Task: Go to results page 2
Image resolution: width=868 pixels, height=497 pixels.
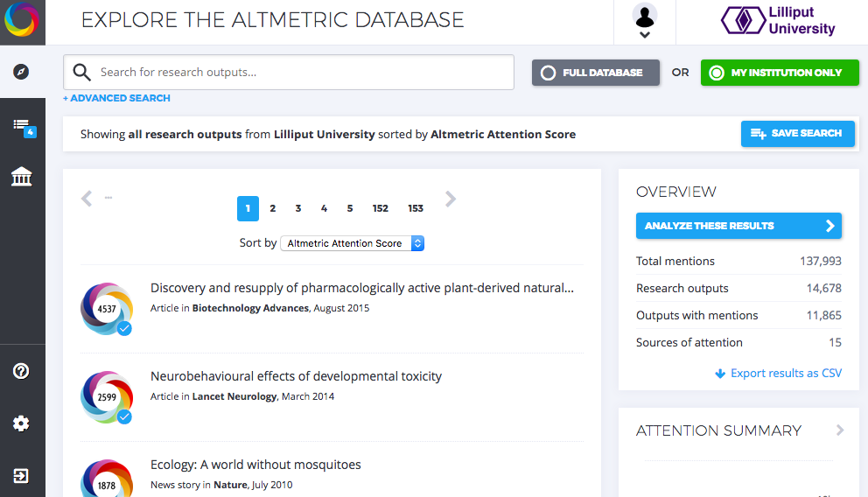Action: pos(273,208)
